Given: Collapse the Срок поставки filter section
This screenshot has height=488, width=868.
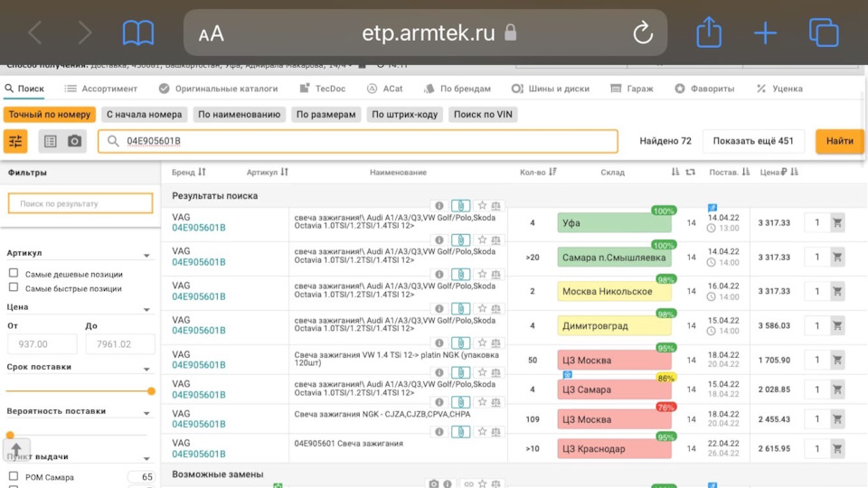Looking at the screenshot, I should tap(146, 369).
